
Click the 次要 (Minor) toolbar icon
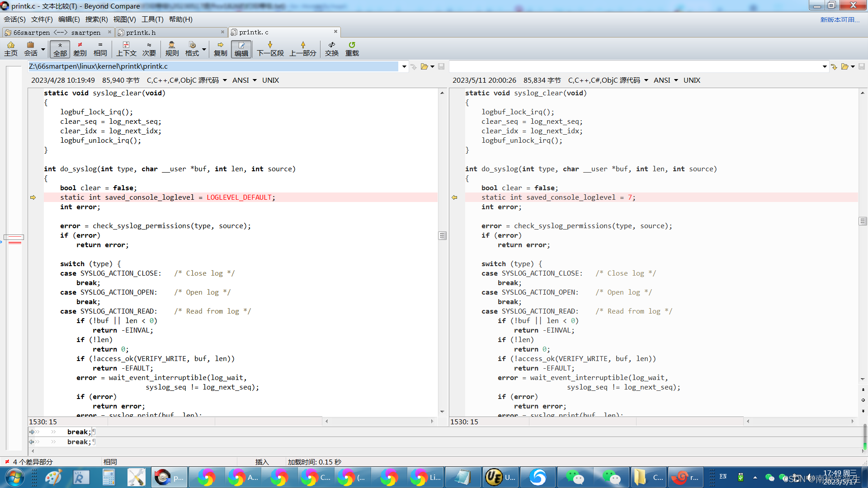click(149, 49)
